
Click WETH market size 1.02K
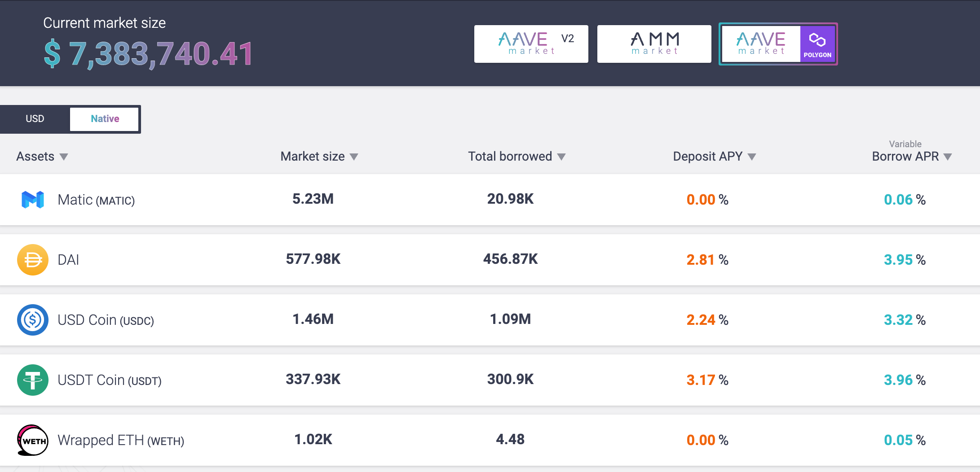coord(313,439)
